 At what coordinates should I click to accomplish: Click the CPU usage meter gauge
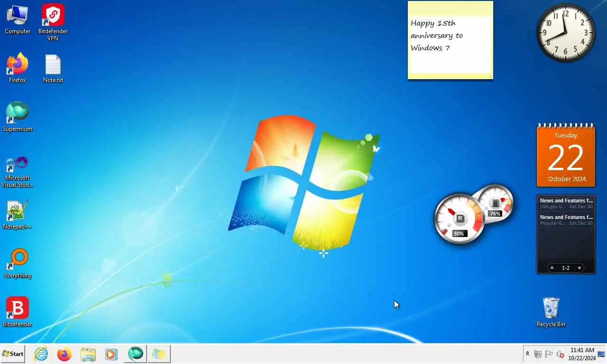click(459, 219)
